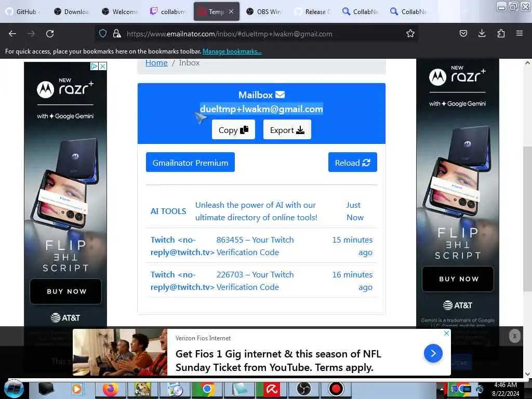This screenshot has height=399, width=532.
Task: Go to the Home breadcrumb link
Action: click(x=156, y=63)
